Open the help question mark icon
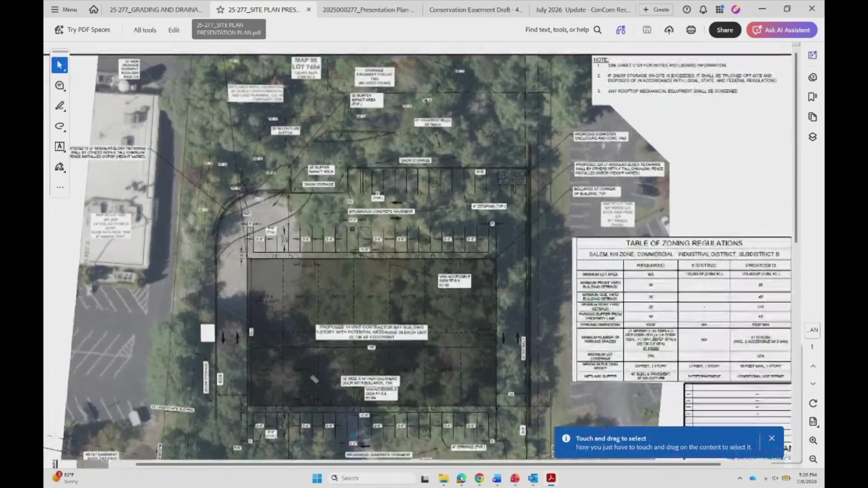 pyautogui.click(x=687, y=9)
